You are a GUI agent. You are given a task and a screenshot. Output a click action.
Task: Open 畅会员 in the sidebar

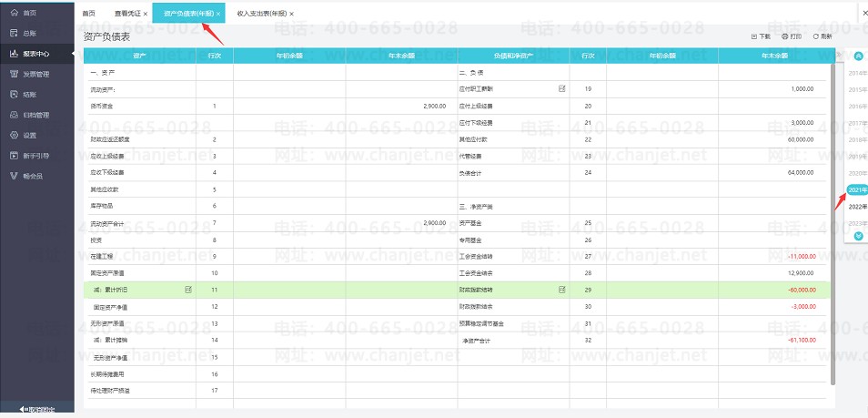32,176
